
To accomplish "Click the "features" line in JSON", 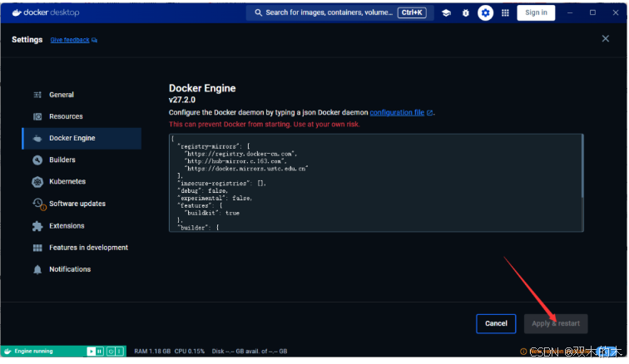I will pyautogui.click(x=200, y=205).
